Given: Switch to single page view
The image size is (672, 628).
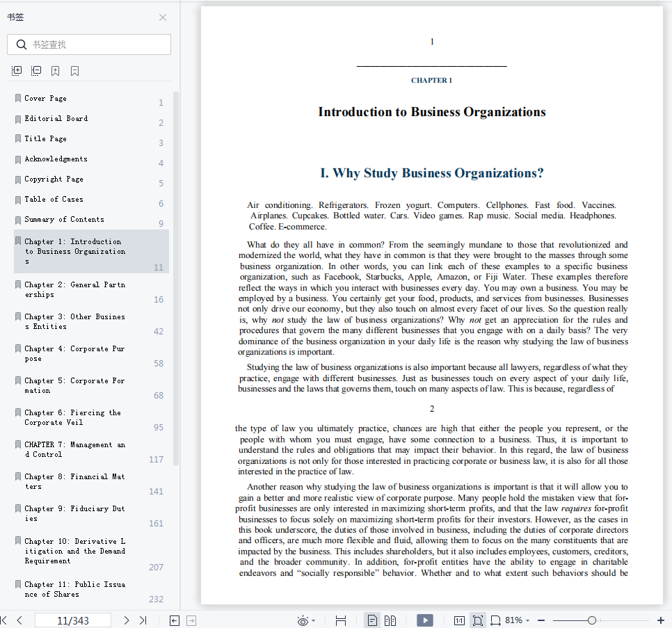Looking at the screenshot, I should click(372, 620).
